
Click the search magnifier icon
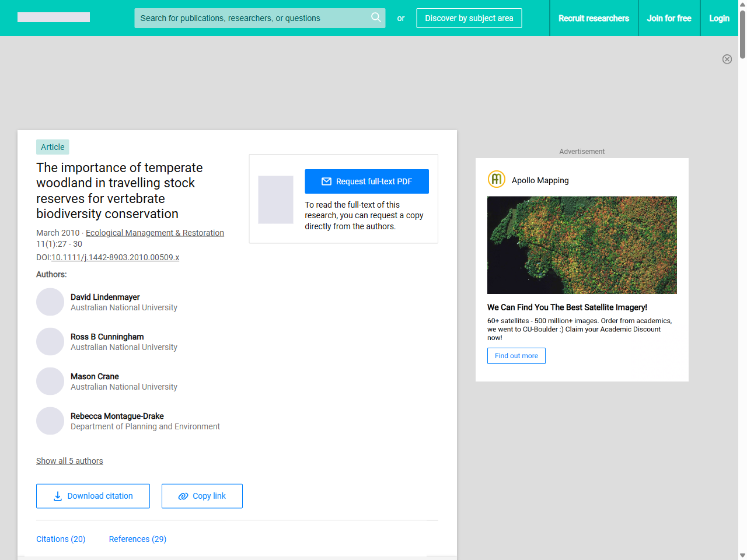tap(376, 18)
